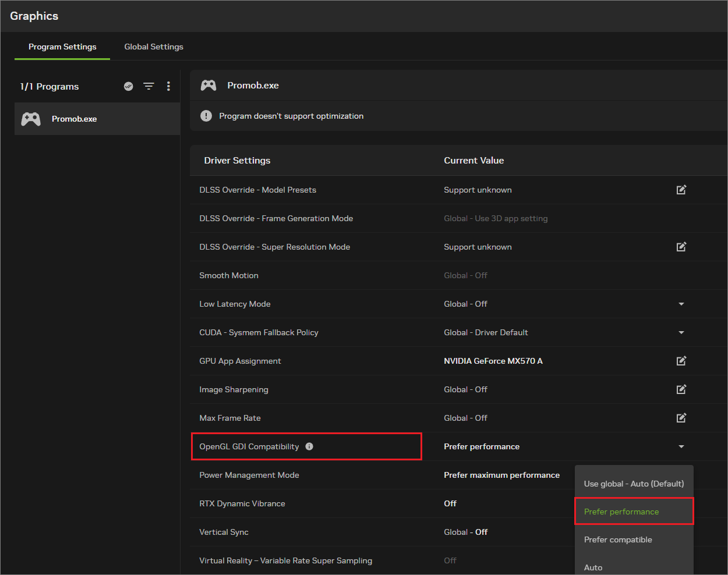Viewport: 728px width, 575px height.
Task: Click Support unknown value for Model Presets
Action: click(478, 190)
